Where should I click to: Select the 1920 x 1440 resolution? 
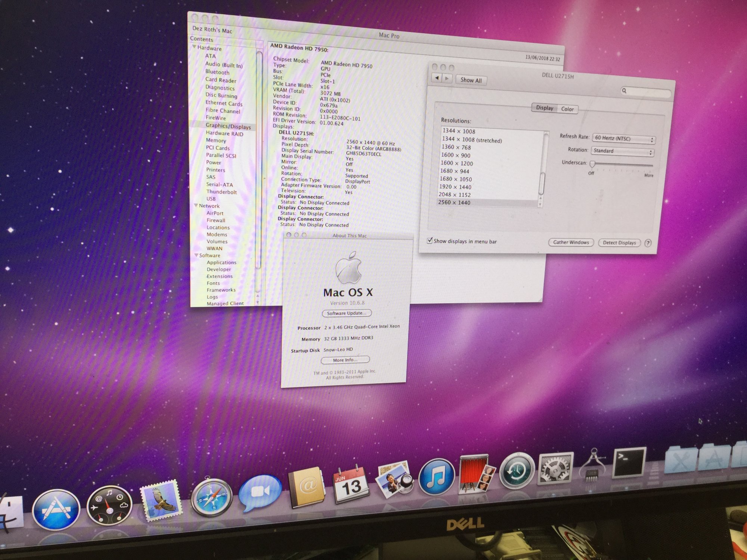(455, 187)
